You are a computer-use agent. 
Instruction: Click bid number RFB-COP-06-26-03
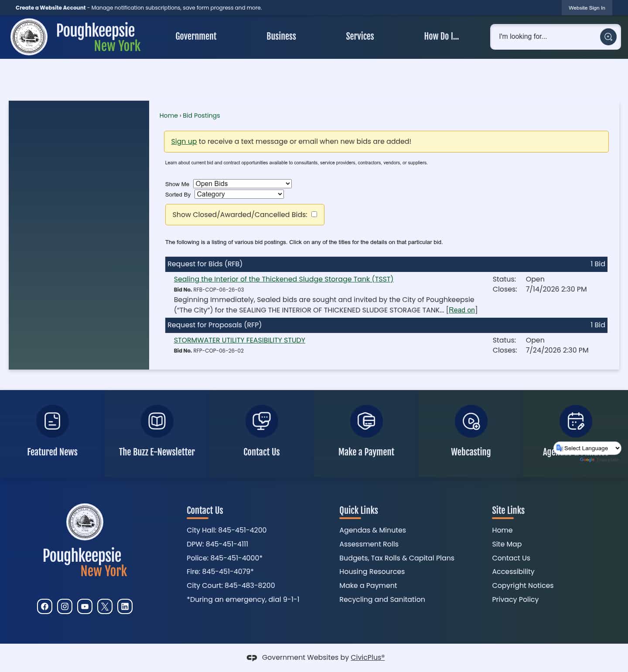(218, 289)
